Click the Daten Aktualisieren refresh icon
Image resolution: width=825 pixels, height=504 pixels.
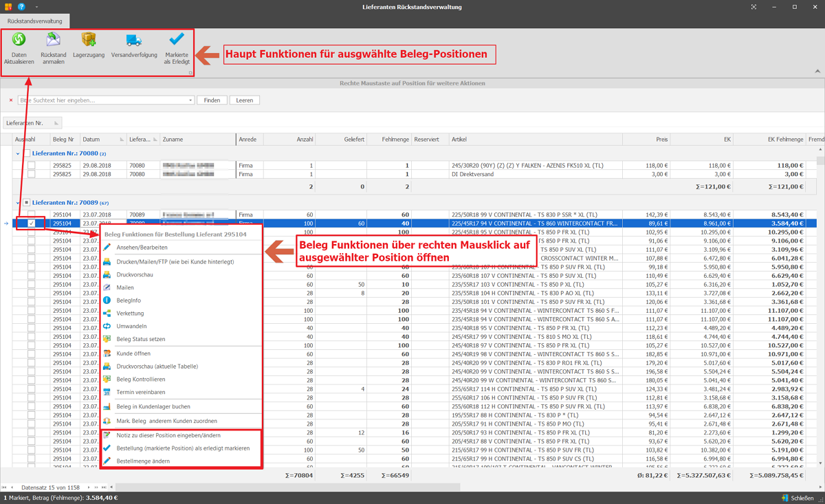[x=19, y=40]
